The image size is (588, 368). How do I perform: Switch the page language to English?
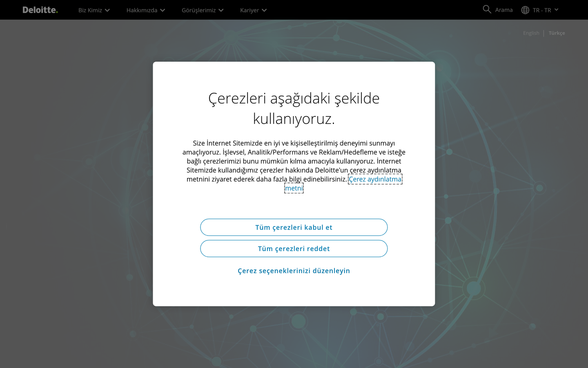pos(531,33)
